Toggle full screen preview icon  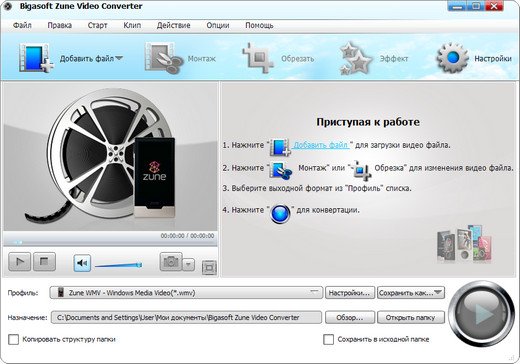pos(209,267)
